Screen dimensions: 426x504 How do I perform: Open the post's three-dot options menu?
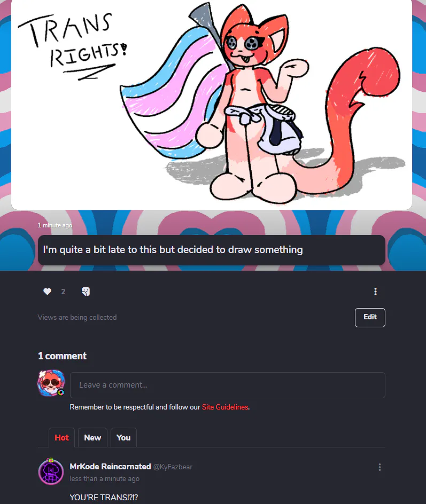coord(375,292)
